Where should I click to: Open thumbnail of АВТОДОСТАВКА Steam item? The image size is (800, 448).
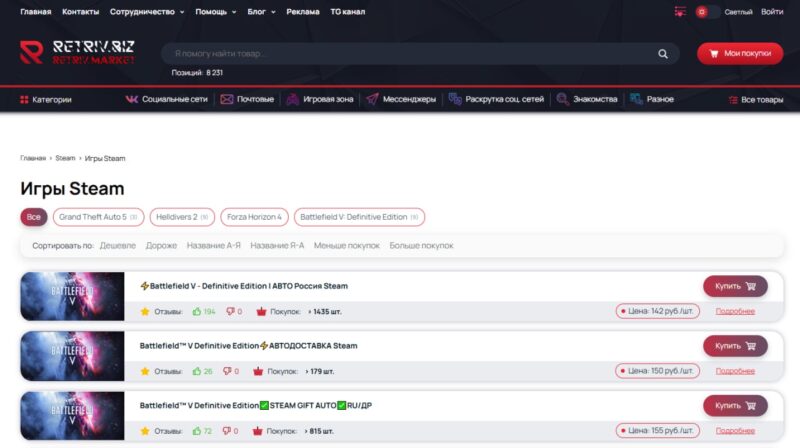[x=72, y=356]
